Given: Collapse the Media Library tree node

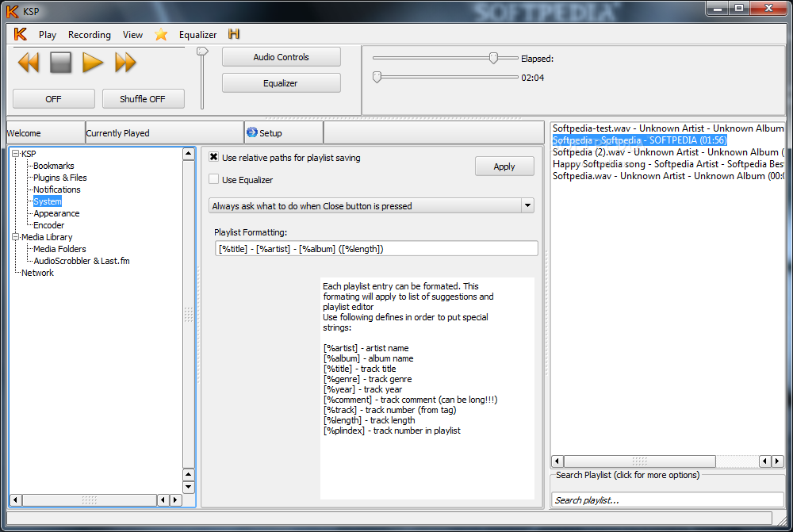Looking at the screenshot, I should (x=15, y=237).
